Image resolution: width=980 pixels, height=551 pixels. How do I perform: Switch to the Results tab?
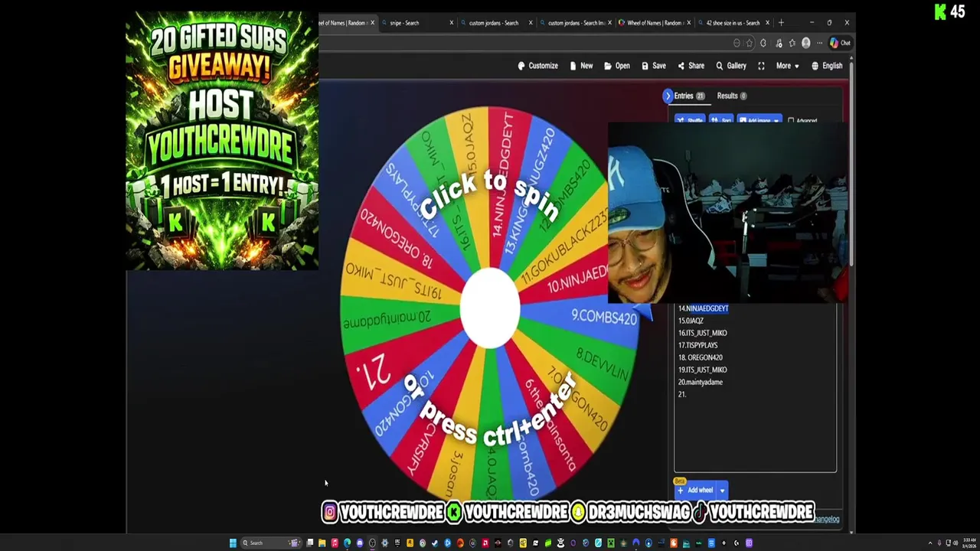731,96
